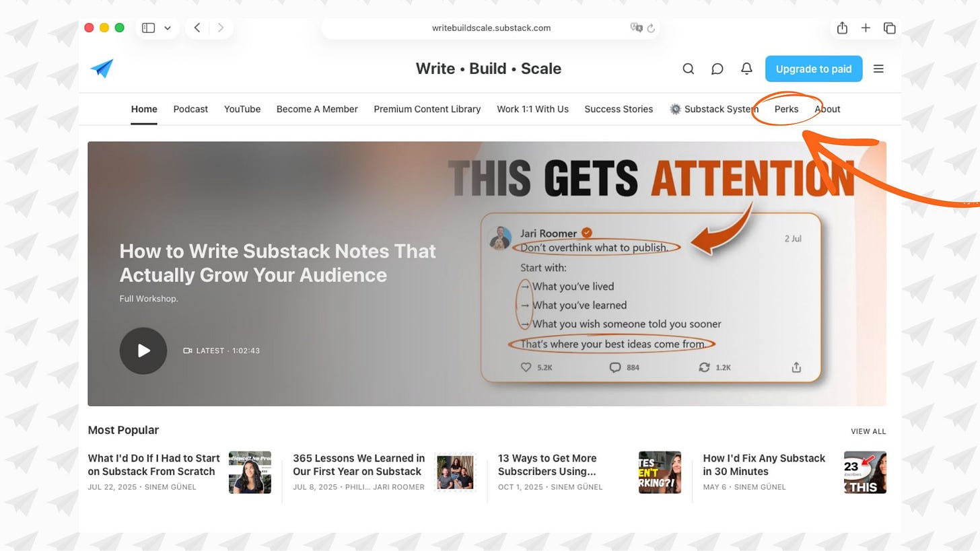Open the hamburger menu icon
This screenshot has height=551, width=980.
(878, 69)
